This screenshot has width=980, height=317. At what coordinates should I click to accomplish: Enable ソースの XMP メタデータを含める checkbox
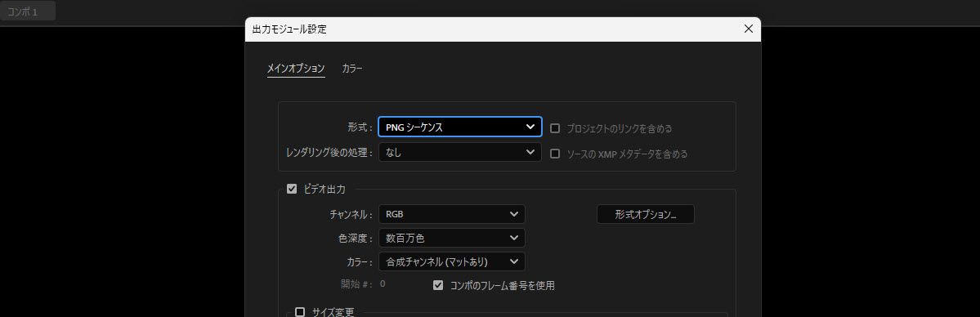click(554, 153)
